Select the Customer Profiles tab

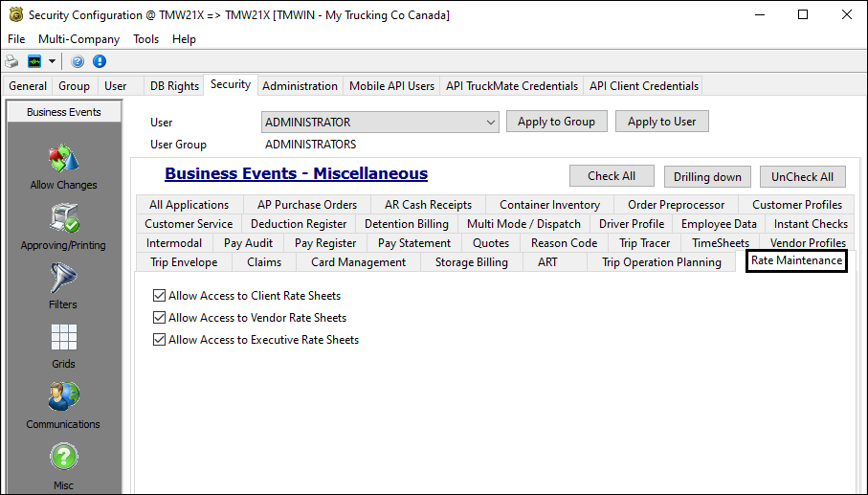797,204
